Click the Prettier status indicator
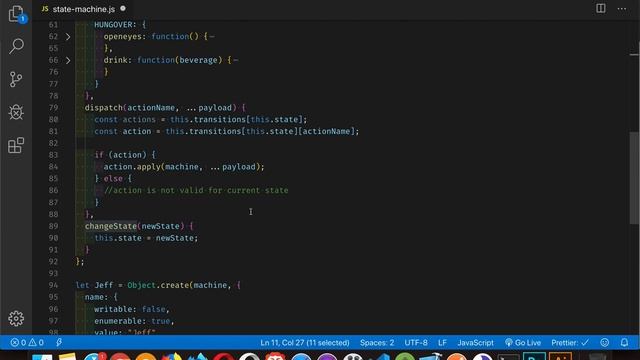Image resolution: width=640 pixels, height=360 pixels. tap(570, 342)
